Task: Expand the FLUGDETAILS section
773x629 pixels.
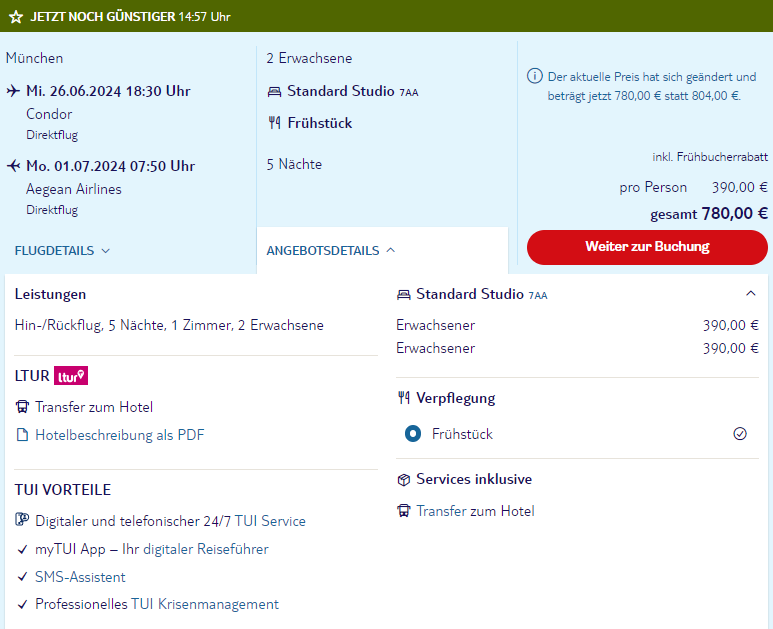Action: pos(62,251)
